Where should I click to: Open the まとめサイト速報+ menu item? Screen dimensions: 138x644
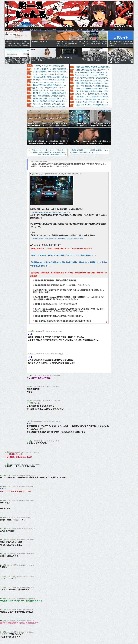tap(99, 30)
